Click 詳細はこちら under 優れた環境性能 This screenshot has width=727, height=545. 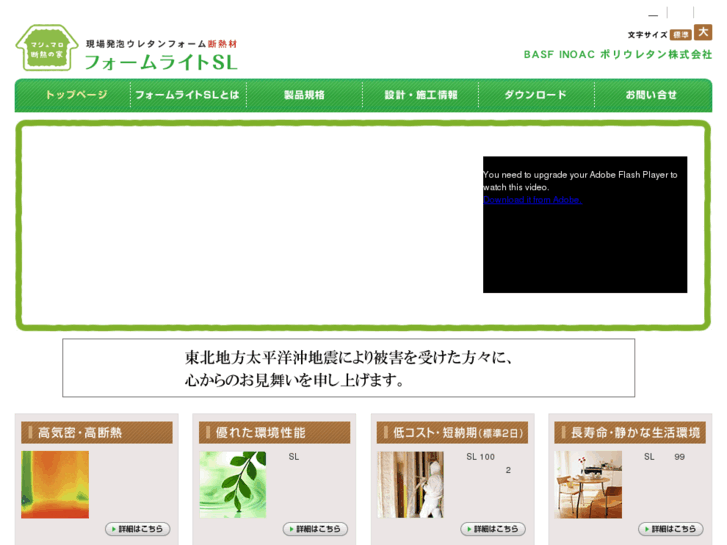tap(315, 529)
